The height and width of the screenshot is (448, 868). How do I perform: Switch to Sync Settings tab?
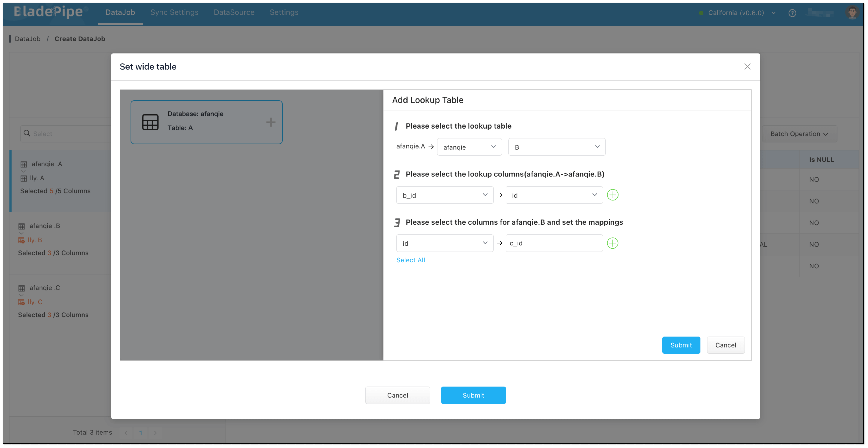(174, 12)
